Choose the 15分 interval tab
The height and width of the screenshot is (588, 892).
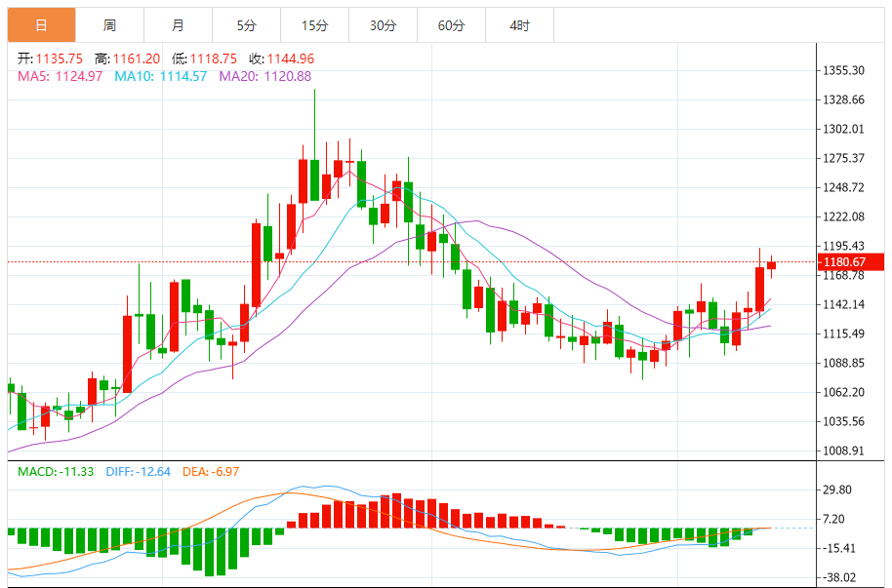314,25
